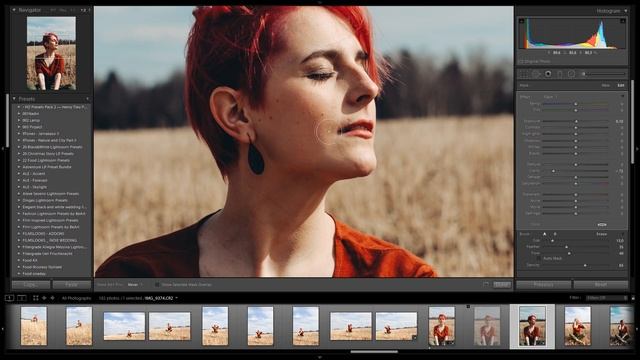640x360 pixels.
Task: Open the Effect preset dropdown
Action: [551, 97]
